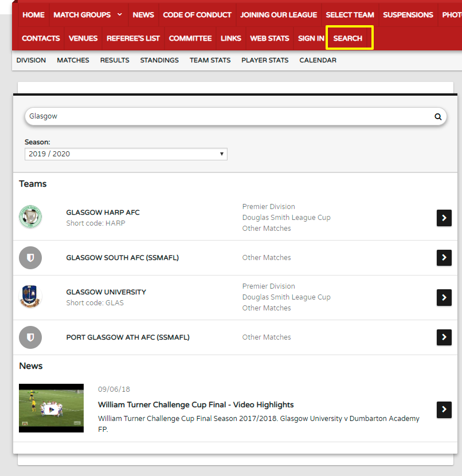Click the shield icon beside Port Glasgow Ath

point(30,337)
